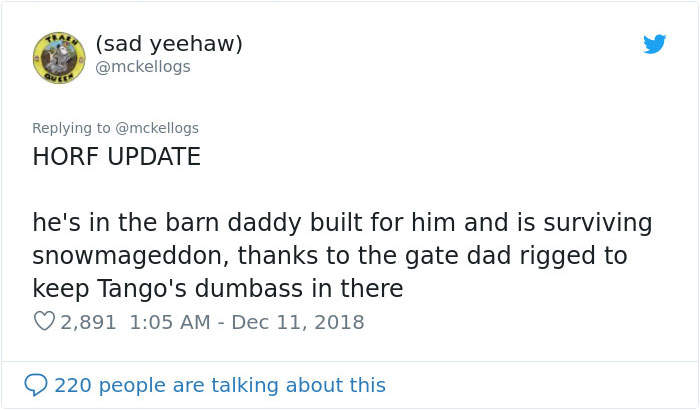Click the 2,891 like count
700x410 pixels.
(x=89, y=322)
